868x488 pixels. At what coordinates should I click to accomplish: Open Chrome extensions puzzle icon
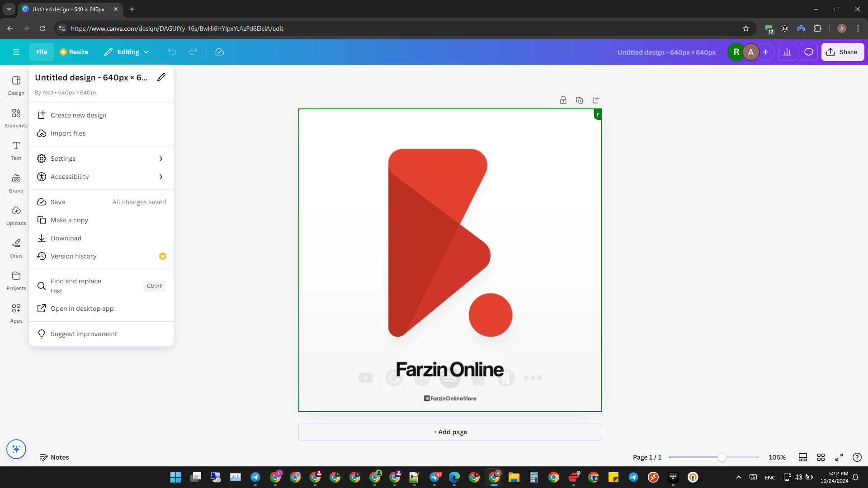[817, 28]
